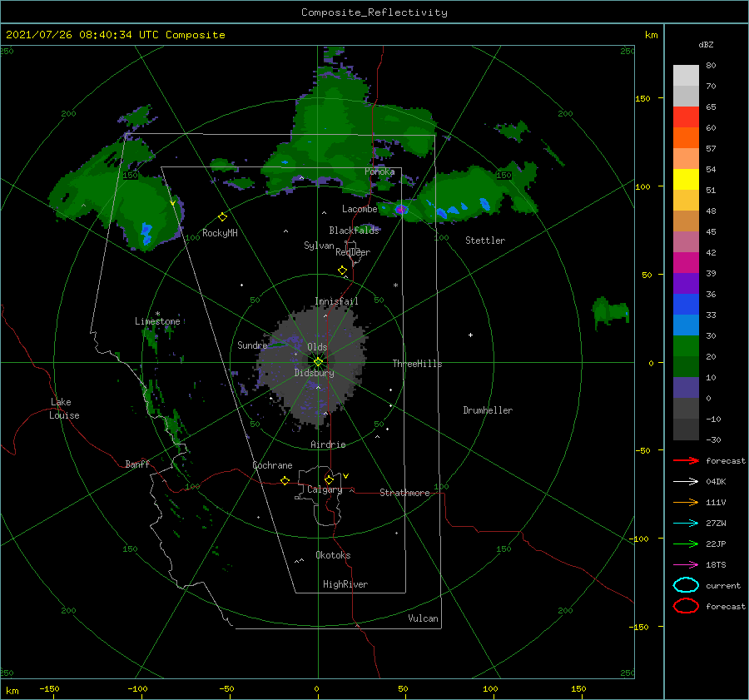This screenshot has width=749, height=700.
Task: Click the orange 111V arrow icon
Action: point(686,502)
